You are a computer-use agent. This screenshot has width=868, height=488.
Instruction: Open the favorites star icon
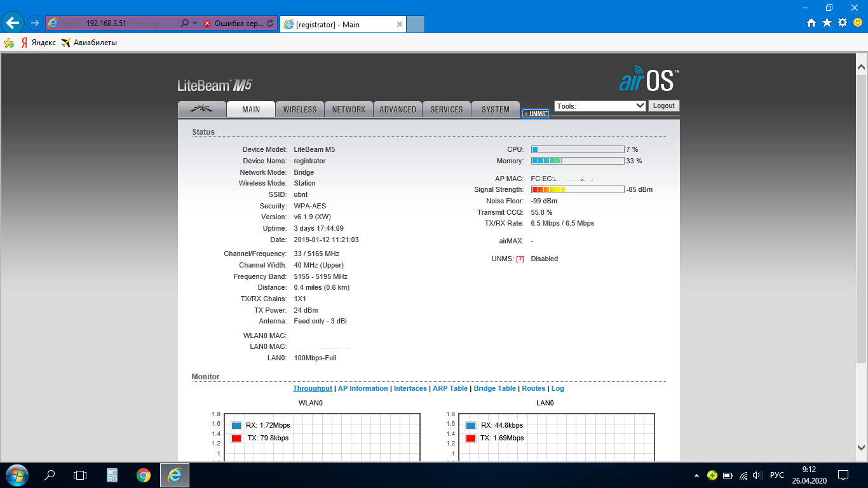coord(827,23)
